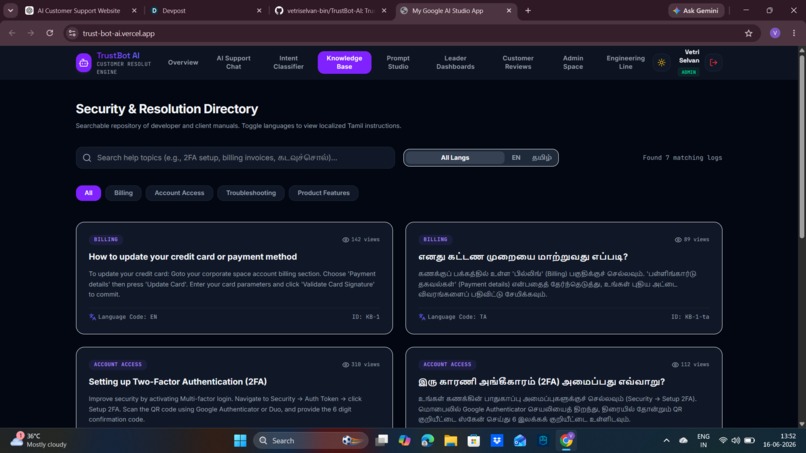Select Tamil (தமிழ்) language toggle
Viewport: 806px width, 453px height.
[541, 158]
